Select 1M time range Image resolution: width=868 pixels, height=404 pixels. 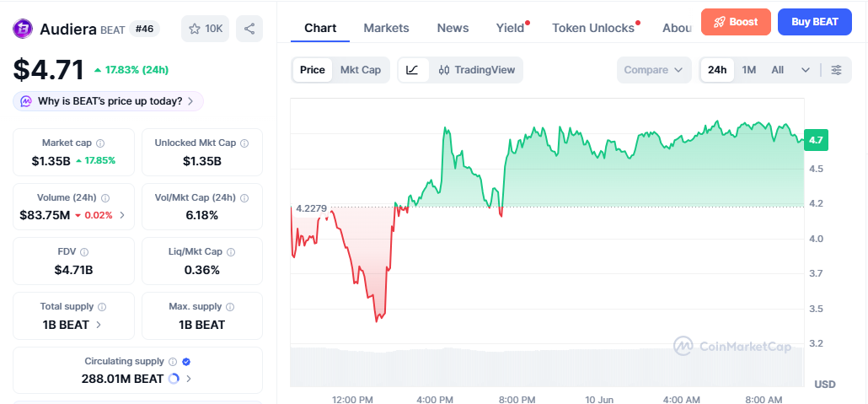click(x=749, y=70)
